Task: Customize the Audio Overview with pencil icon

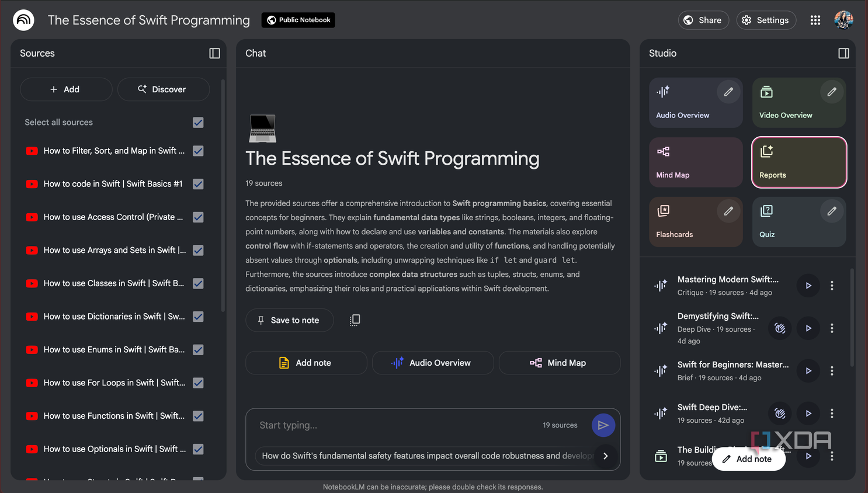Action: click(728, 92)
